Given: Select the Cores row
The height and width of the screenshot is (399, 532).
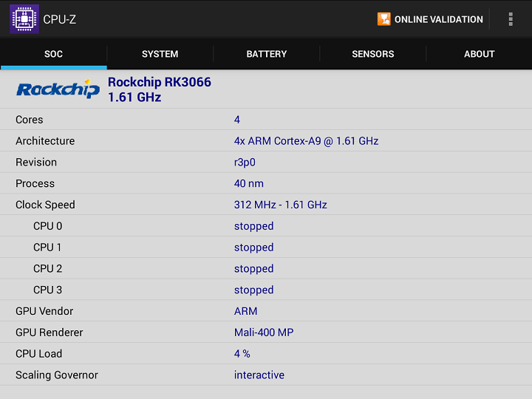Looking at the screenshot, I should (266, 120).
